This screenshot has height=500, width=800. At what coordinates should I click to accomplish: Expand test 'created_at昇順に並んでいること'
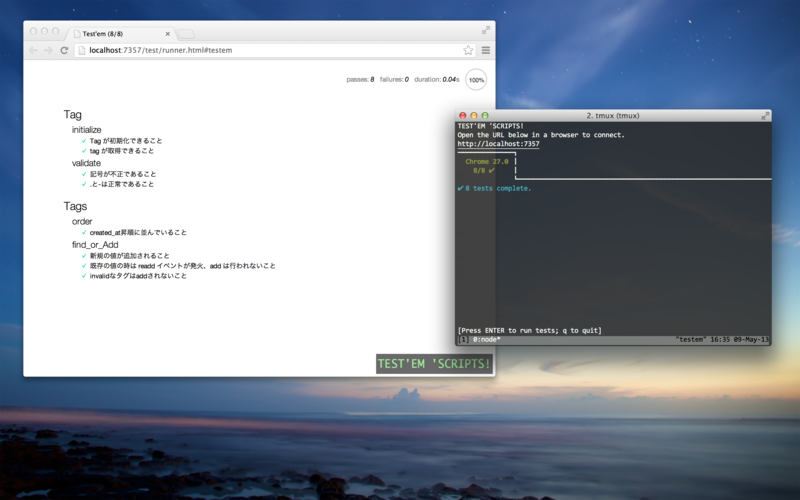(x=138, y=233)
